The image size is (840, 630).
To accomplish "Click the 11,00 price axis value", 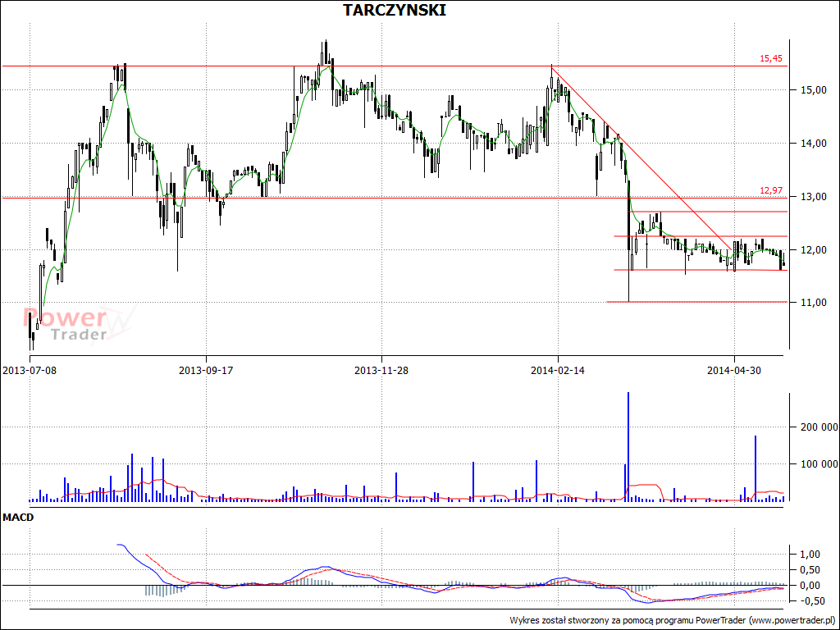I will (x=813, y=303).
